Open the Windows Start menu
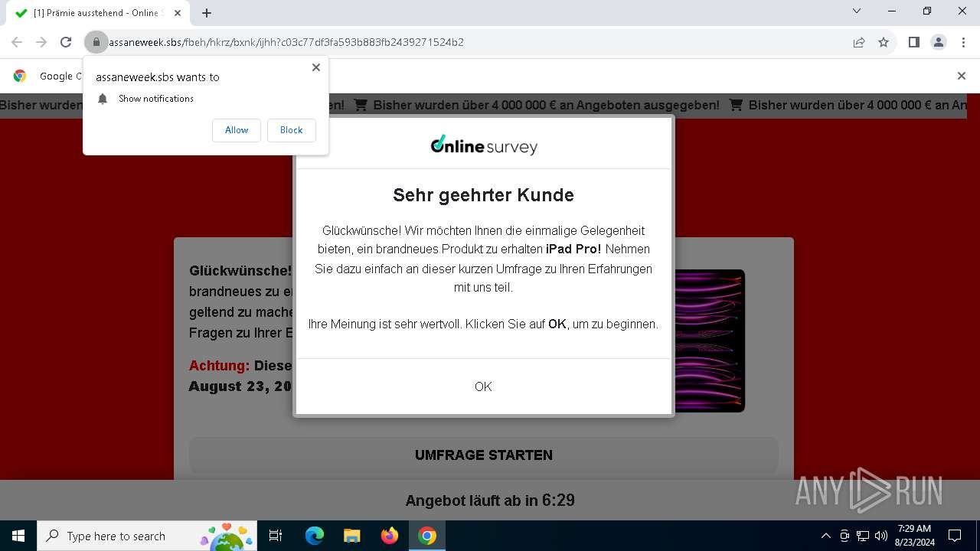Image resolution: width=980 pixels, height=551 pixels. [x=18, y=536]
